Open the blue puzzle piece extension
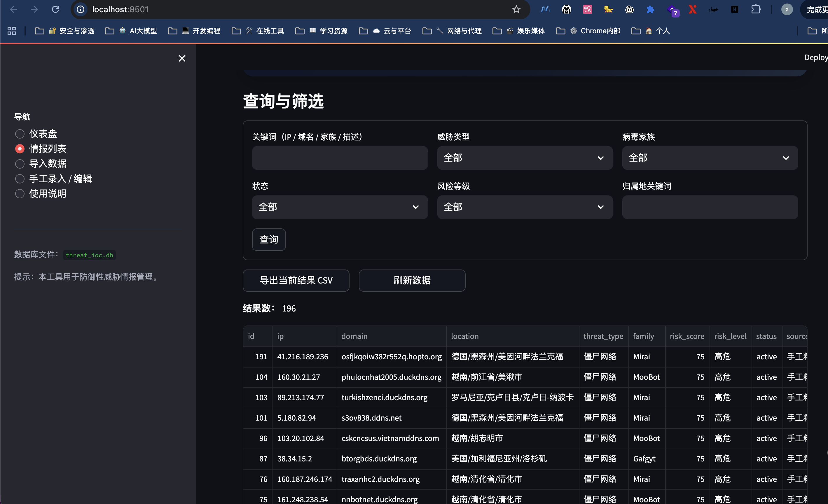The height and width of the screenshot is (504, 828). 650,9
